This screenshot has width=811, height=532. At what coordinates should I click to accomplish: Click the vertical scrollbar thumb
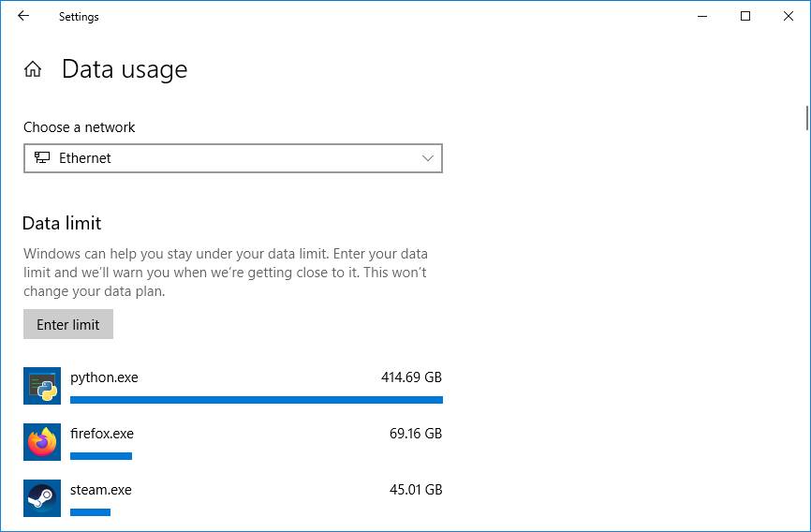tap(806, 117)
